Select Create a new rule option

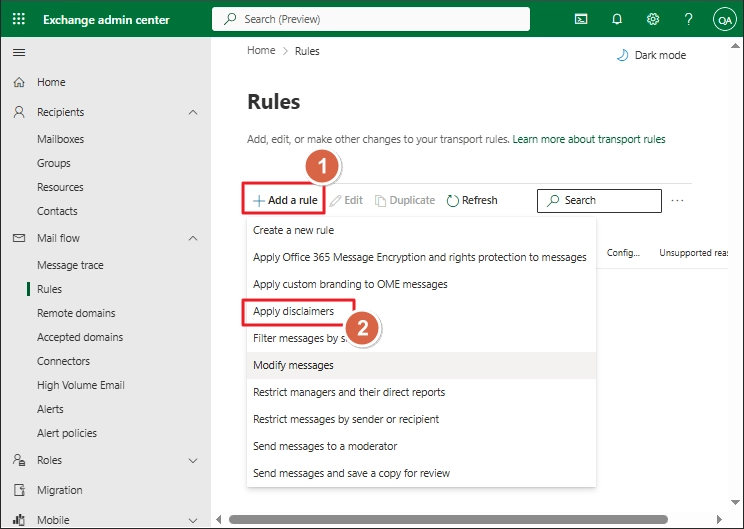point(293,230)
